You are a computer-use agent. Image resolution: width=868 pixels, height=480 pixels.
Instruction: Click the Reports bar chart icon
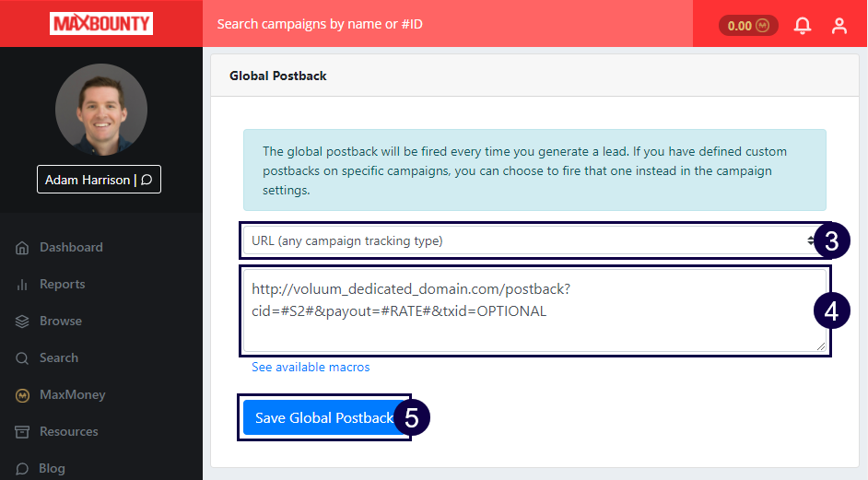22,285
